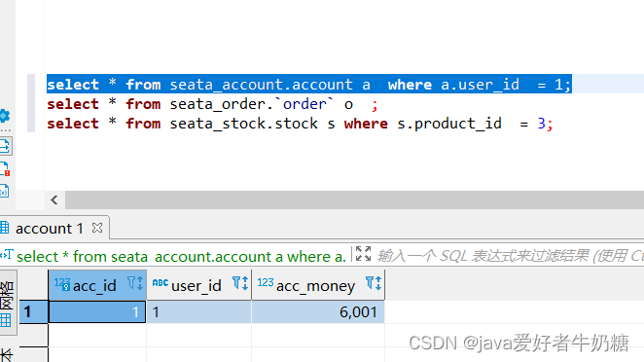
Task: Click the export script icon in the left toolbar
Action: [x=5, y=146]
